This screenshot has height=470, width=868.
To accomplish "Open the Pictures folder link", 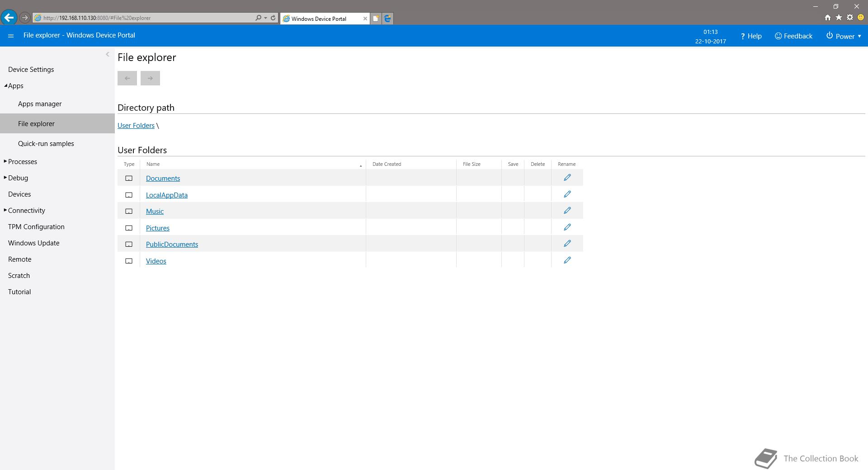I will (158, 228).
